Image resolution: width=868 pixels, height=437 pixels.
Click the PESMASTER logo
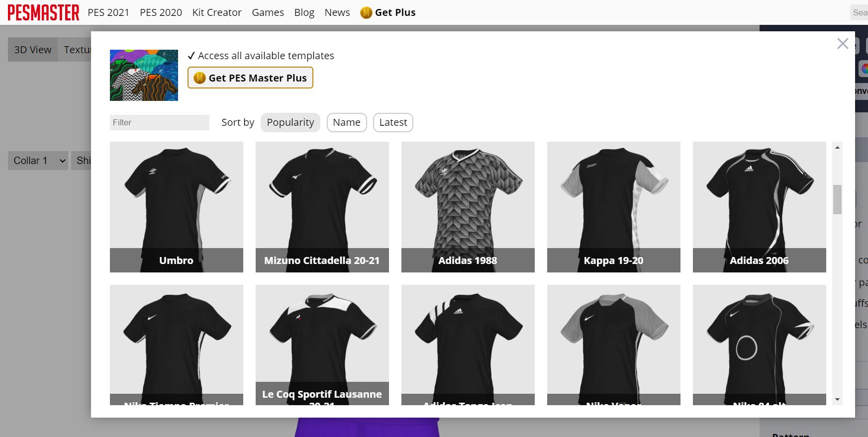[43, 12]
